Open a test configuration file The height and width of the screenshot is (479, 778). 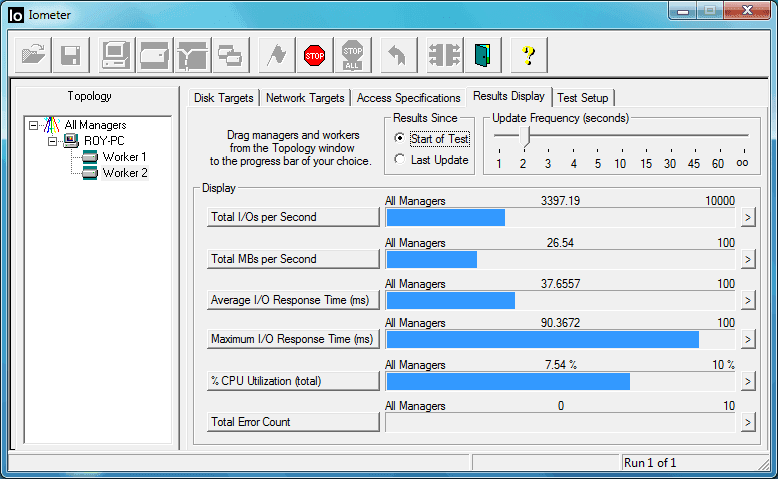coord(33,55)
